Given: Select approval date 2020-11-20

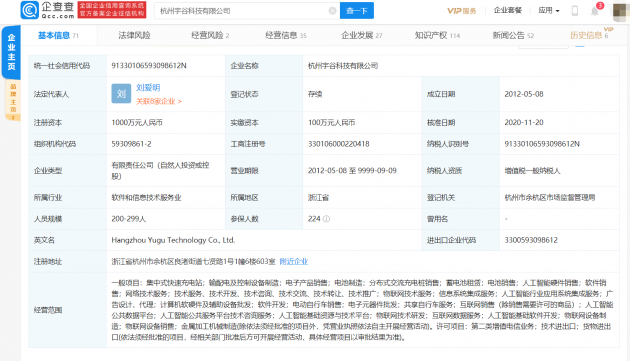Looking at the screenshot, I should coord(524,123).
